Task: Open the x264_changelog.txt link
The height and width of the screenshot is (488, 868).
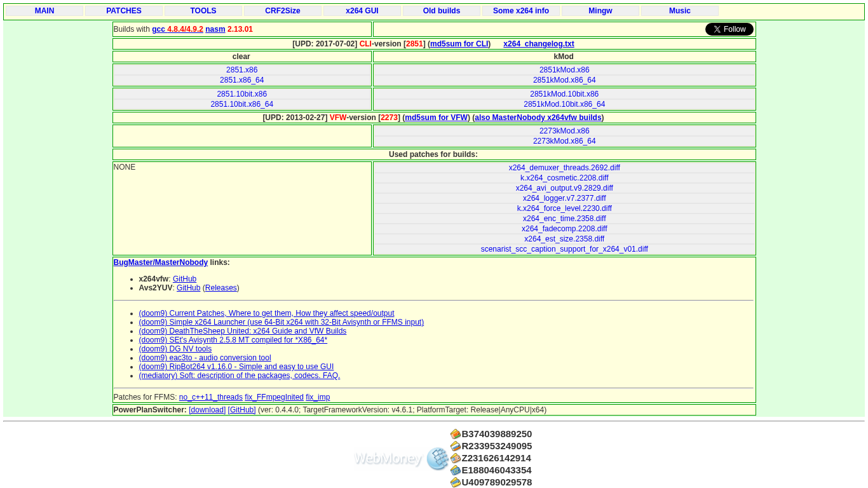Action: (538, 44)
